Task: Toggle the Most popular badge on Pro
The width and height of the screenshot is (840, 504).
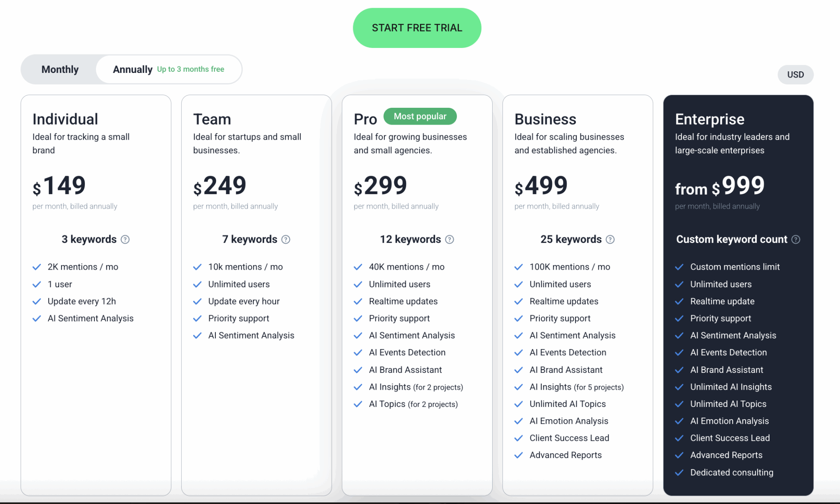Action: point(420,116)
